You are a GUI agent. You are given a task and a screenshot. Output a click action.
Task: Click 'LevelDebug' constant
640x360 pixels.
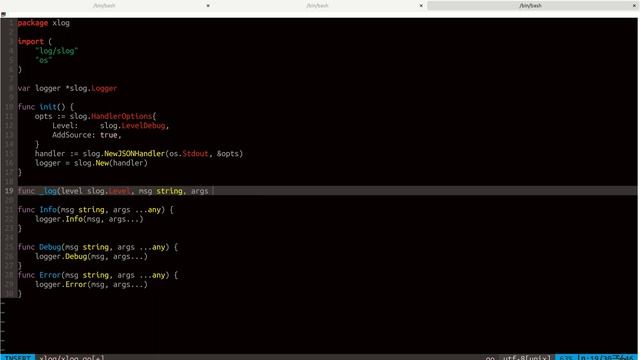coord(143,126)
